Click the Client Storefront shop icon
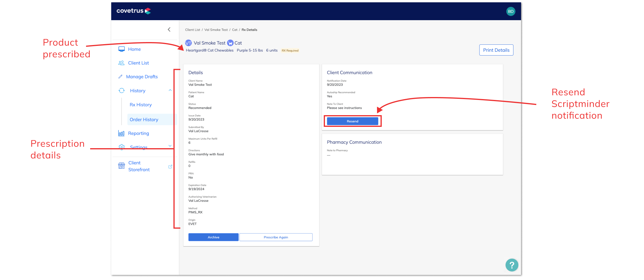 pyautogui.click(x=121, y=166)
